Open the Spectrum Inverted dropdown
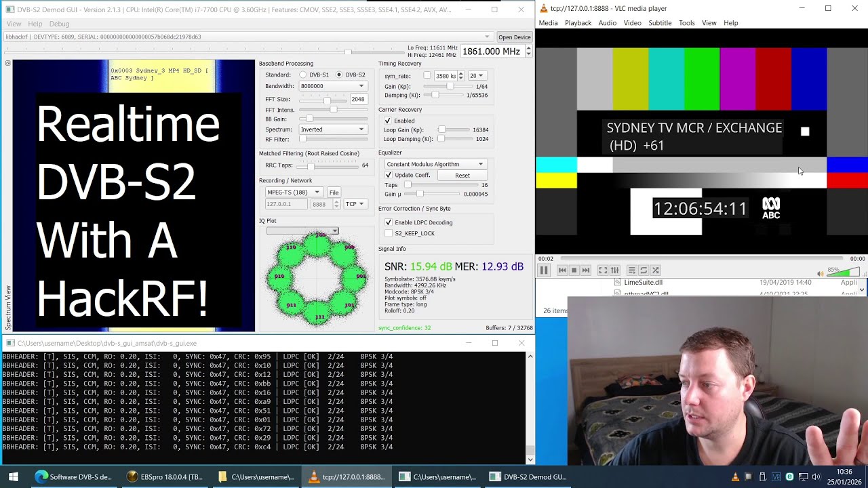868x488 pixels. 333,129
